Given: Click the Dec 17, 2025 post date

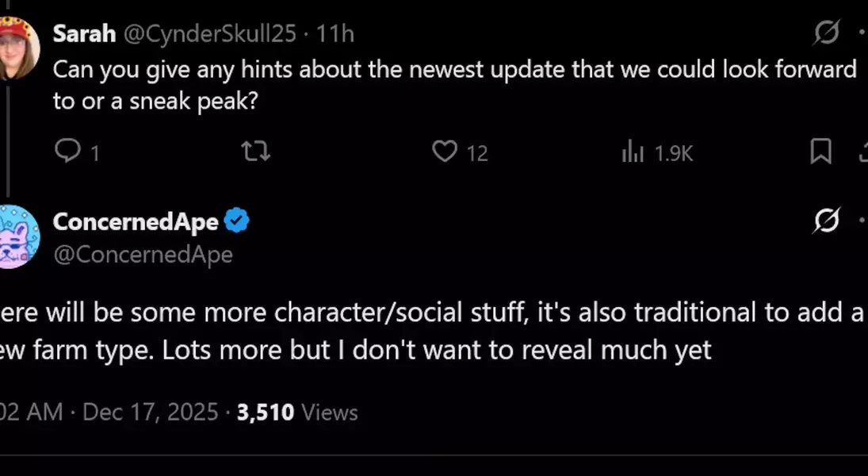Looking at the screenshot, I should tap(150, 413).
